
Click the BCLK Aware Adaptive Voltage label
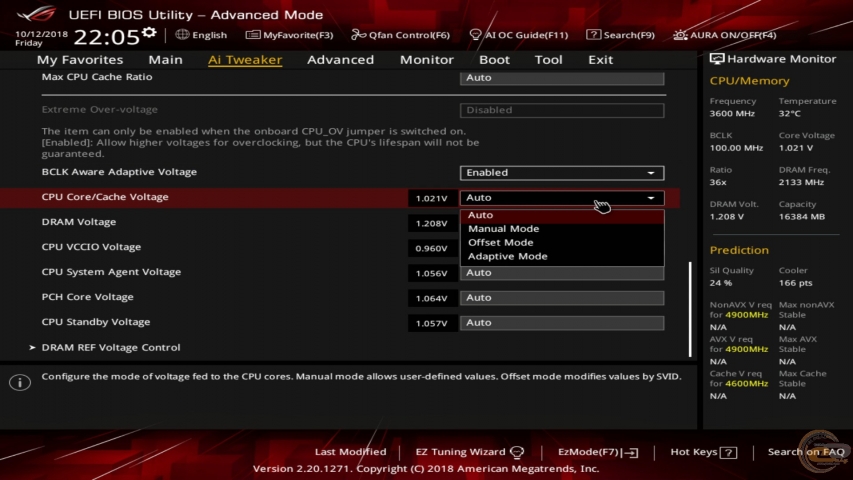(119, 172)
